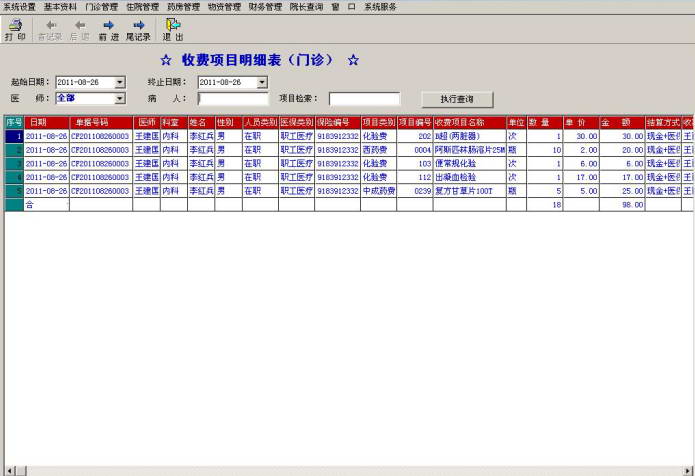The width and height of the screenshot is (695, 476).
Task: Expand the 起始日期 date dropdown
Action: [120, 82]
